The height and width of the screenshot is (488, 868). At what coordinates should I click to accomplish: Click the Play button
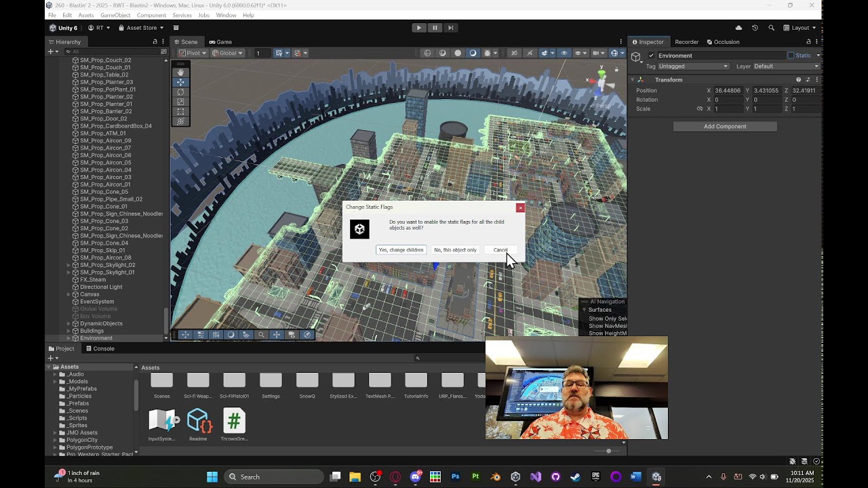(418, 28)
